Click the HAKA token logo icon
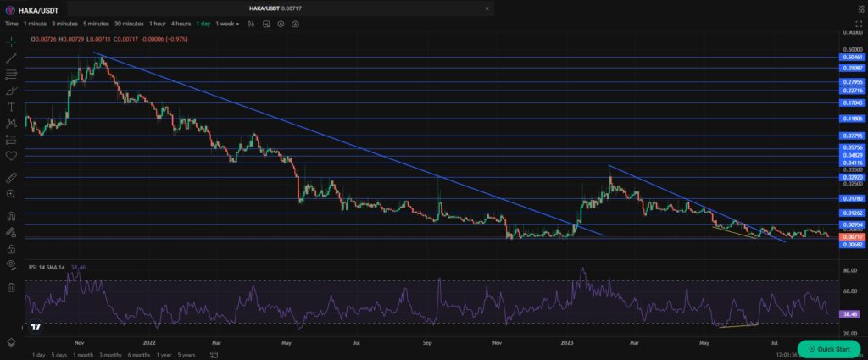 (10, 10)
